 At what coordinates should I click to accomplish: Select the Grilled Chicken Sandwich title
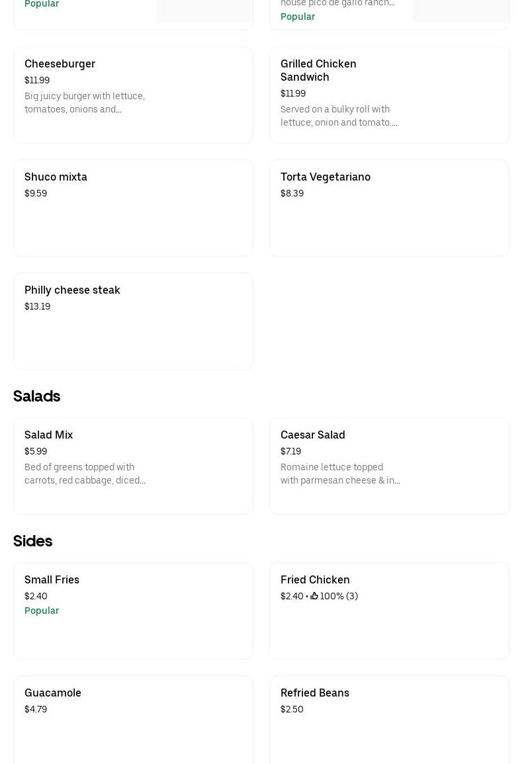click(x=318, y=70)
